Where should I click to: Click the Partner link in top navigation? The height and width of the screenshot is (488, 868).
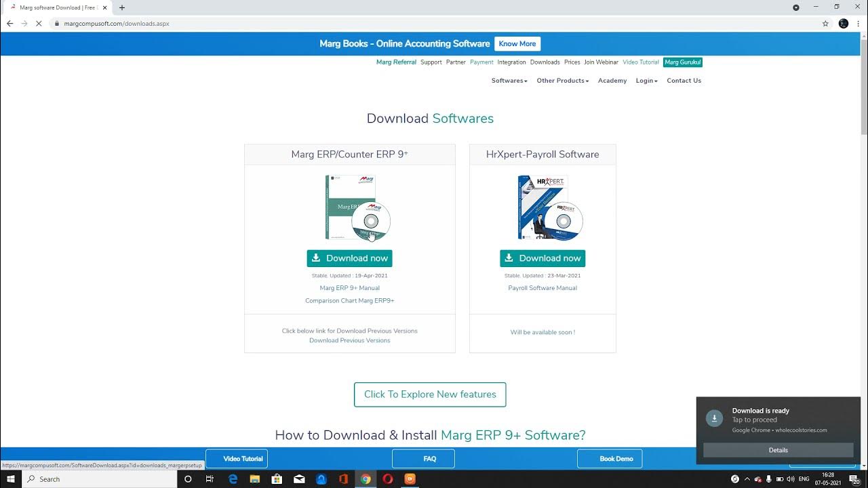point(456,62)
